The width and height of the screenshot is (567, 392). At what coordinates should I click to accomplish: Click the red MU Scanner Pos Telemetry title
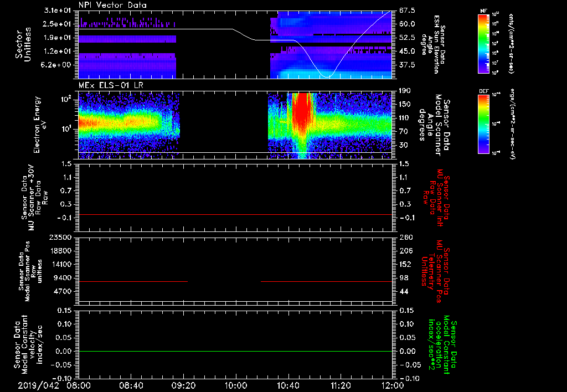pyautogui.click(x=435, y=271)
